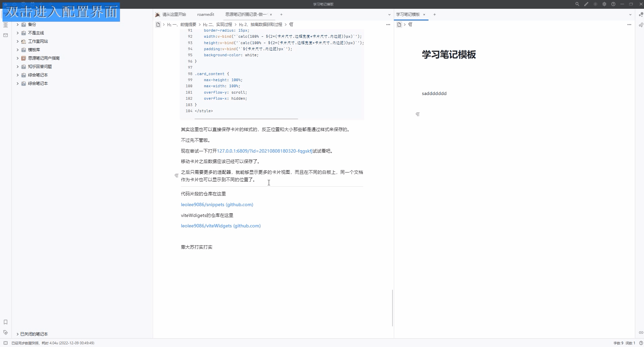Show bookmarks via the bookmark icon

tap(5, 322)
